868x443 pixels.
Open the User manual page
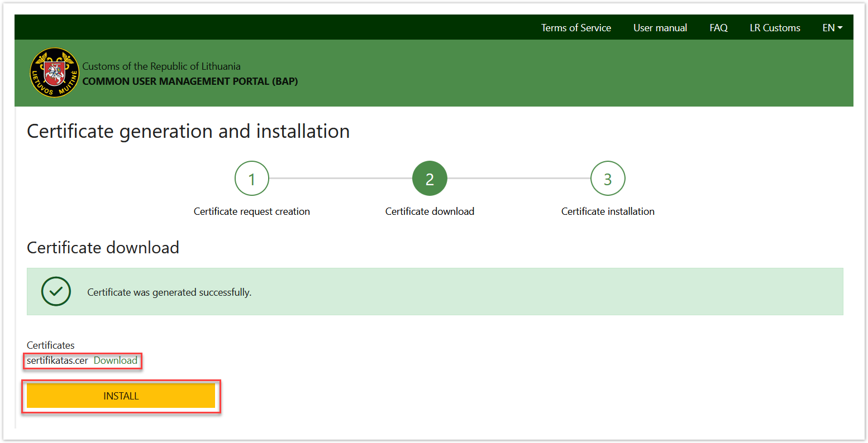(660, 28)
